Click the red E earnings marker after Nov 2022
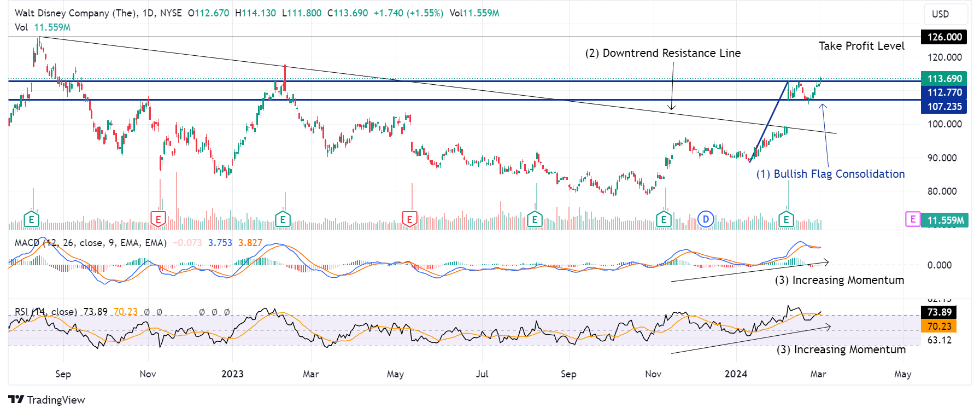Image resolution: width=980 pixels, height=414 pixels. (158, 220)
